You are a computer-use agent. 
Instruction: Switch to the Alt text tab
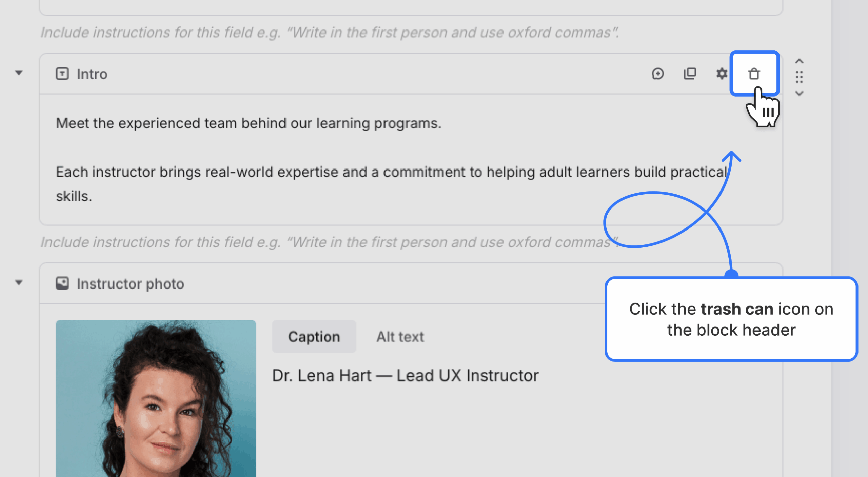[x=400, y=337]
